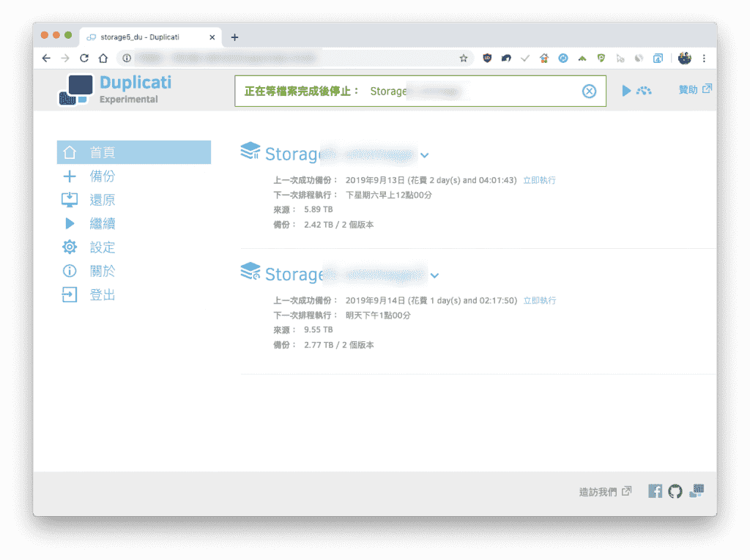
Task: Expand the backup dated 2019年9月14日
Action: (x=434, y=275)
